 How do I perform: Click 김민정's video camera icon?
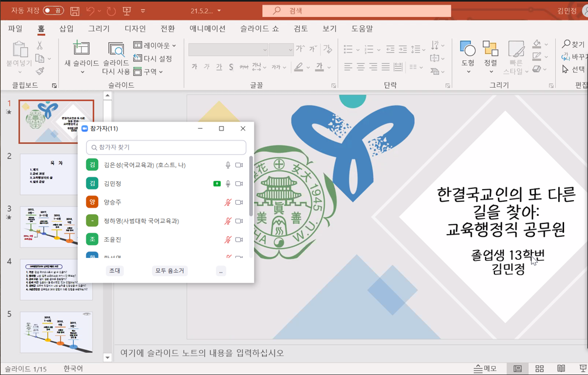[239, 183]
